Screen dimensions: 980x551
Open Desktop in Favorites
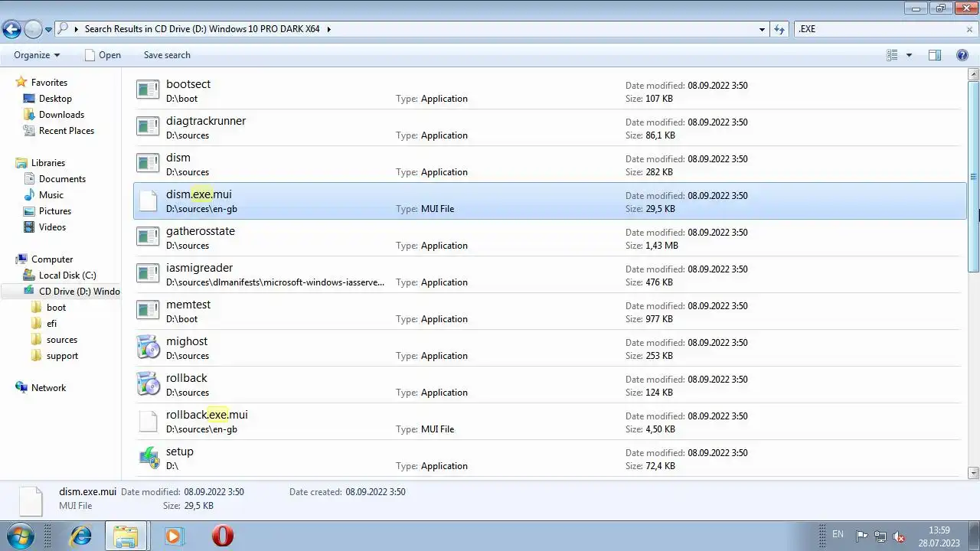pos(55,99)
